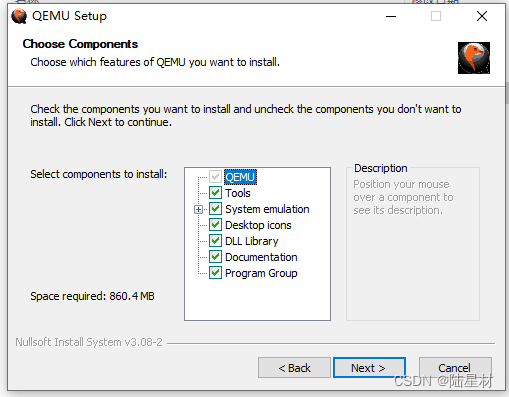Viewport: 509px width, 397px height.
Task: Click the QEMU logo in the title bar
Action: pos(19,16)
